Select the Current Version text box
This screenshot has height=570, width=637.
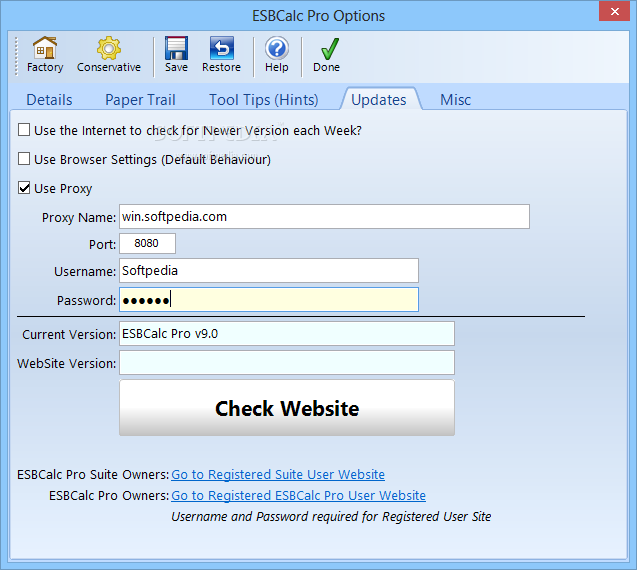tap(287, 334)
